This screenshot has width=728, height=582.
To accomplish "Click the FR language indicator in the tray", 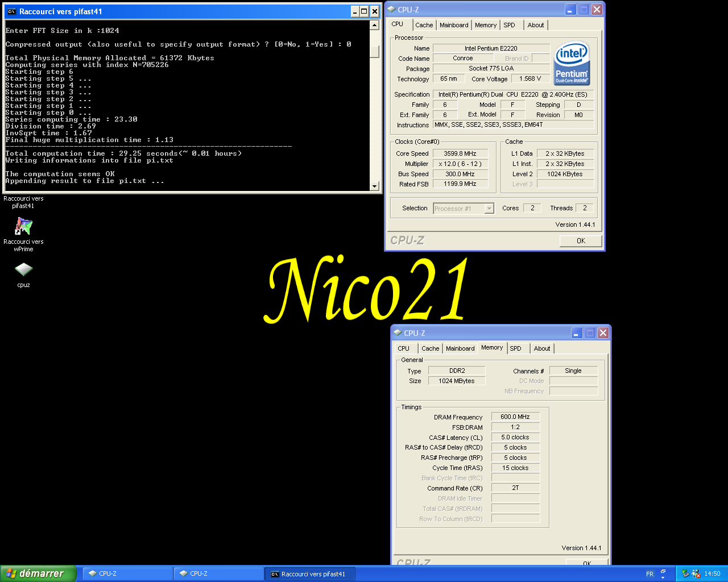I will pyautogui.click(x=650, y=574).
